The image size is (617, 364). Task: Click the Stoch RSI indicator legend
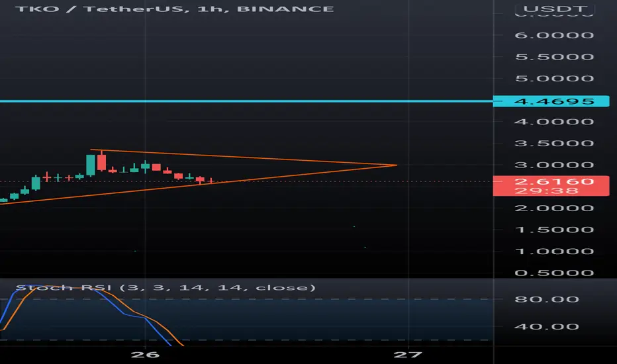point(166,288)
